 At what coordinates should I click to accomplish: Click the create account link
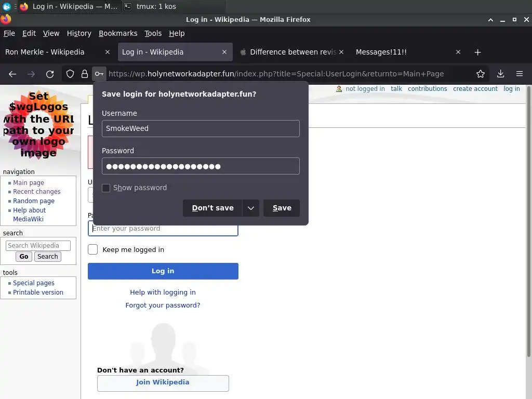click(x=475, y=89)
